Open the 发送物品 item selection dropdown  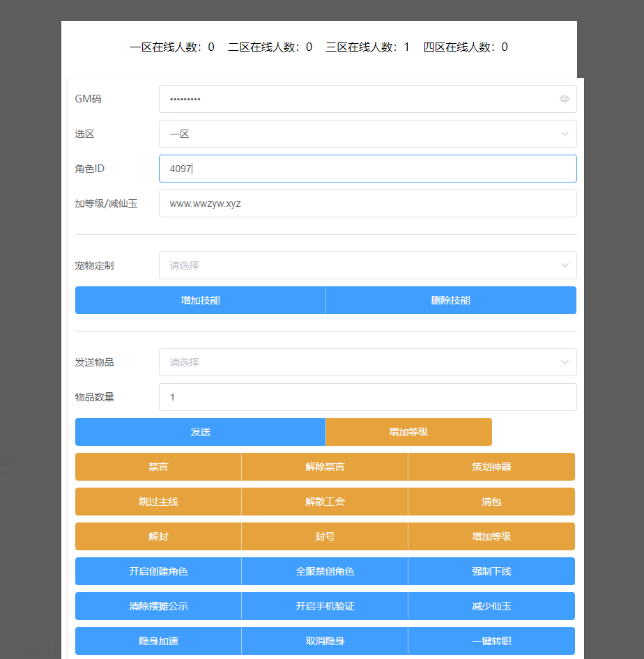tap(367, 362)
